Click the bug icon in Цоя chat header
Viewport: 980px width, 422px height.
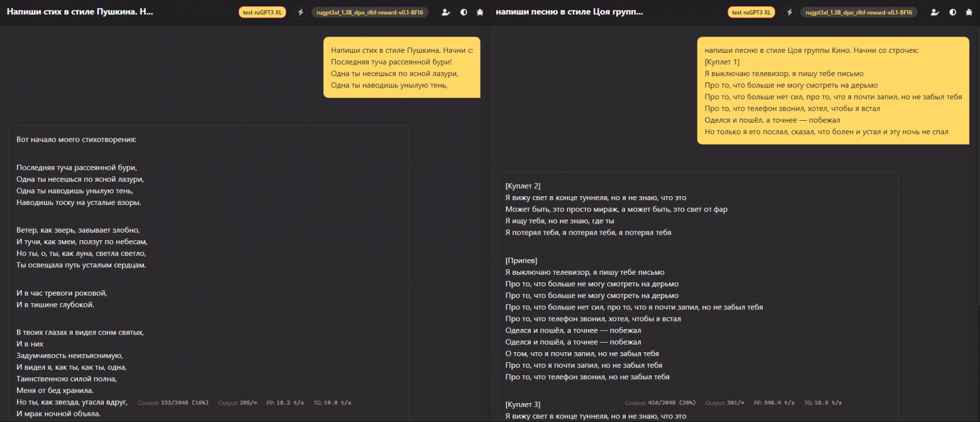(969, 12)
